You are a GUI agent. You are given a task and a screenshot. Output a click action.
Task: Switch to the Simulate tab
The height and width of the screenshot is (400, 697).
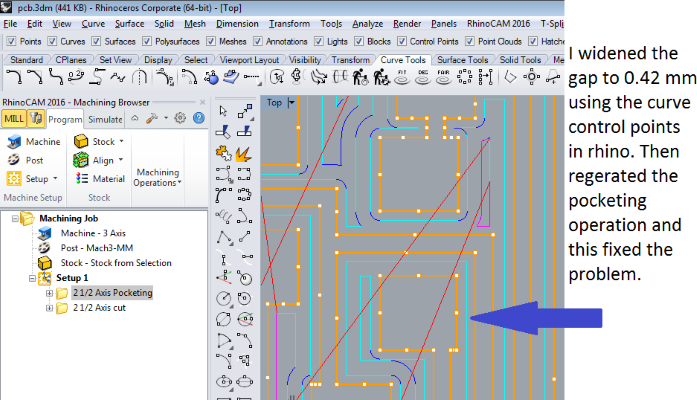tap(105, 119)
